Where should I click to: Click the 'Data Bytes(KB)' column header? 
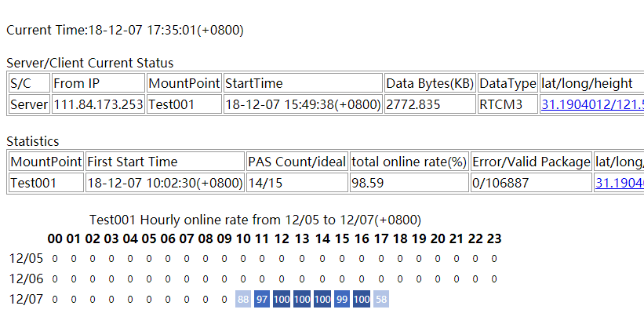(430, 83)
